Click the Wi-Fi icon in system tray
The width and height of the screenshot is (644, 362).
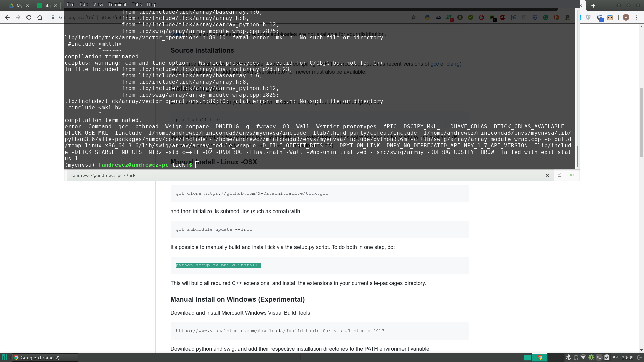pyautogui.click(x=583, y=357)
